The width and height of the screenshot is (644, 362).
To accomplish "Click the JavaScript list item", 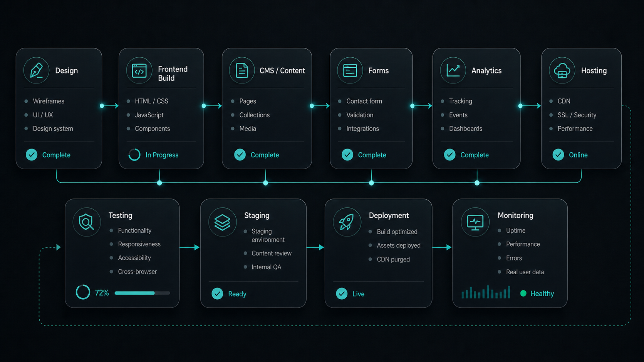I will (149, 115).
